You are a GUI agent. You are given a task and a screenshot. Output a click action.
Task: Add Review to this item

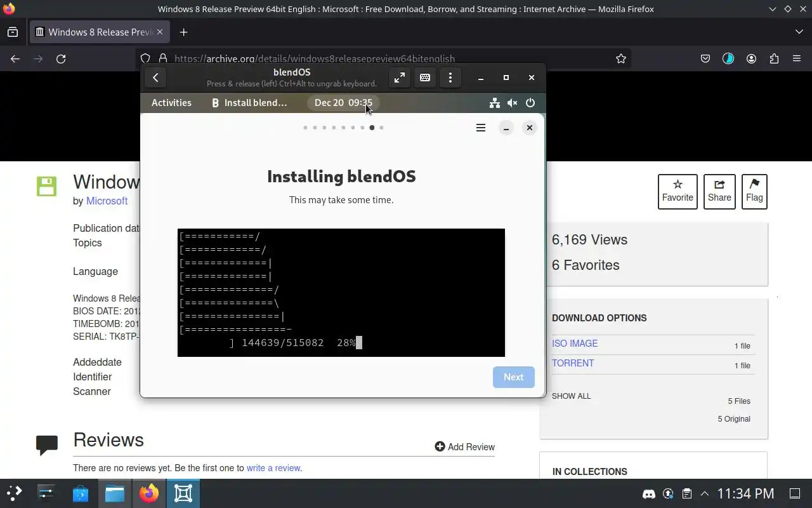click(464, 447)
